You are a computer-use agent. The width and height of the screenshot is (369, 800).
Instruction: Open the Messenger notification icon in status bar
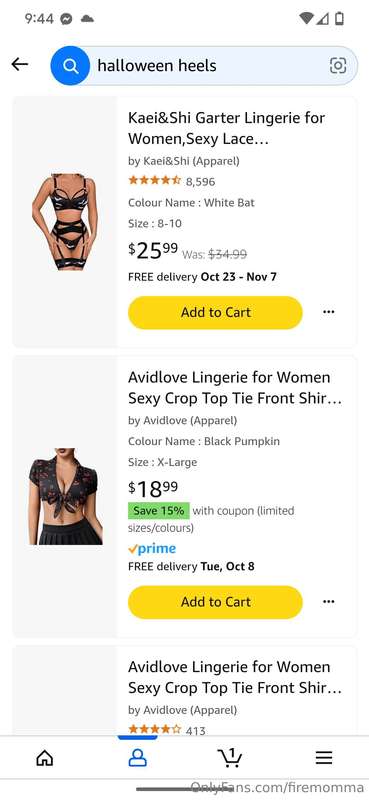point(66,19)
